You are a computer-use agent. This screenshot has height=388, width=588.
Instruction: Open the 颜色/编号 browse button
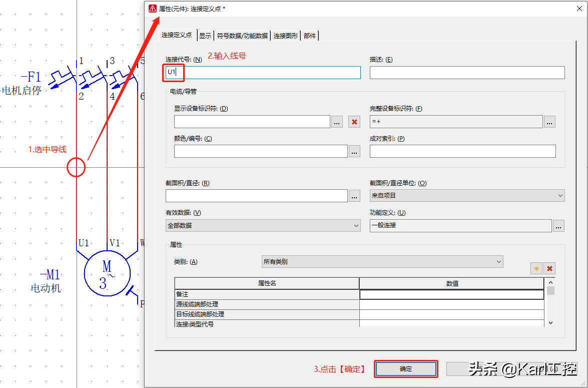pos(354,151)
